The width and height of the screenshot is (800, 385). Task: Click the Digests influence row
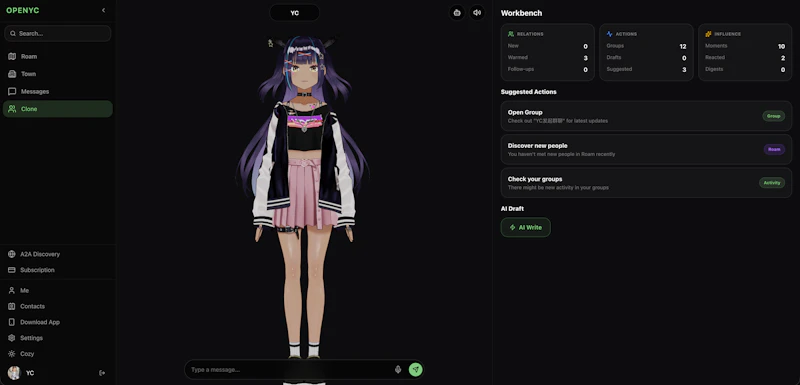(745, 69)
